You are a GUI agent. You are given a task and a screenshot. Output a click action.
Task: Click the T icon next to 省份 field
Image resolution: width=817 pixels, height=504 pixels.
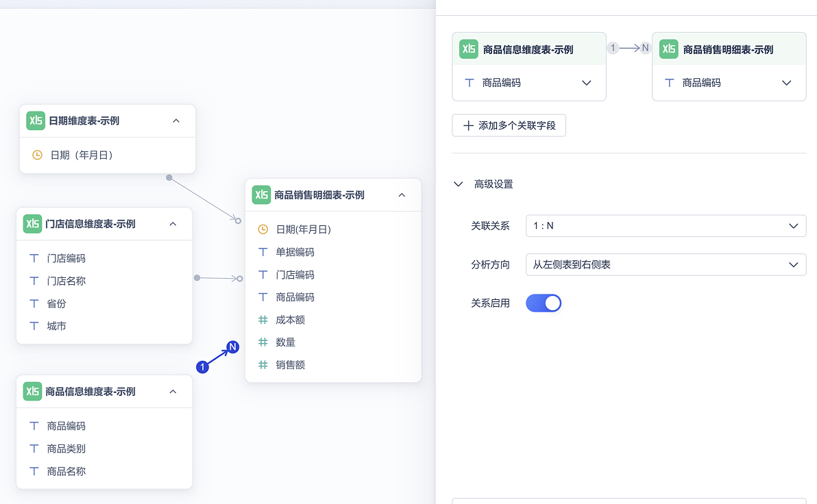(34, 303)
